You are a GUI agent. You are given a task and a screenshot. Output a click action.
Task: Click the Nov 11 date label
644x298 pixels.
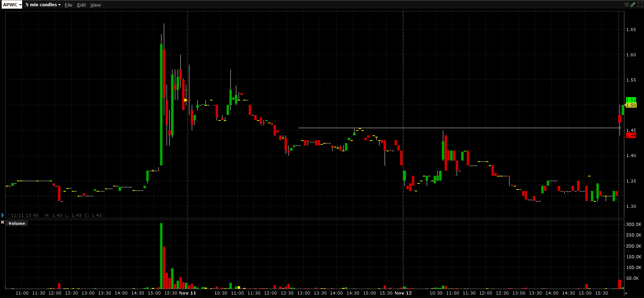coord(188,293)
